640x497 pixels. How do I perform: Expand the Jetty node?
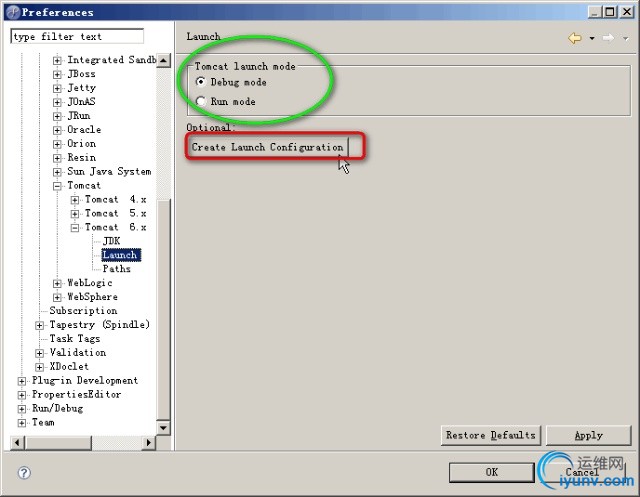click(57, 88)
